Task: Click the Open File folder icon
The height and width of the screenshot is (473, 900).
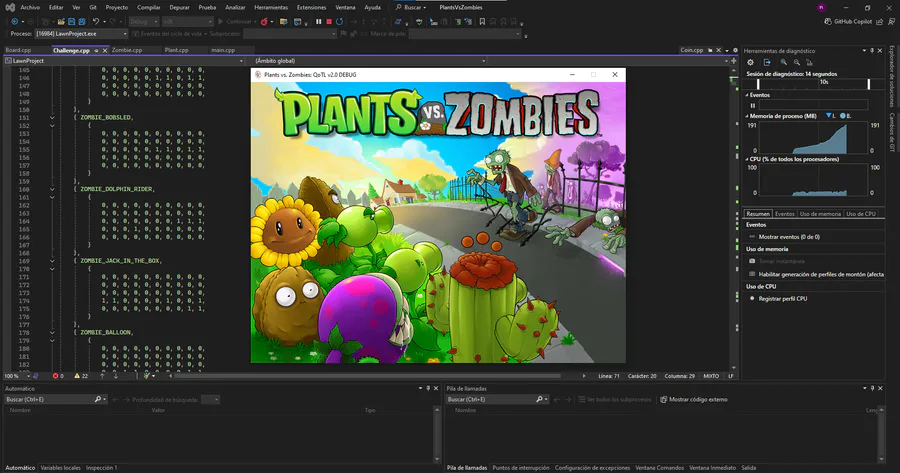Action: [x=61, y=22]
